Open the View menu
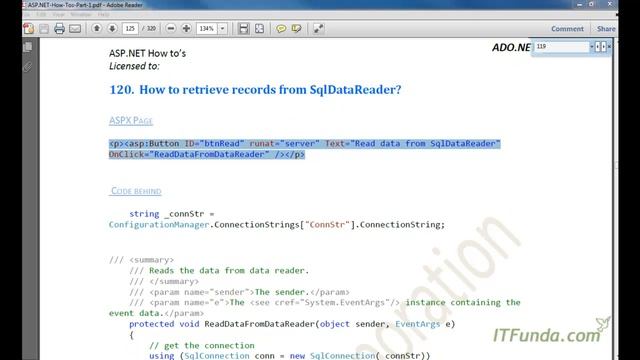The image size is (640, 360). [x=59, y=15]
